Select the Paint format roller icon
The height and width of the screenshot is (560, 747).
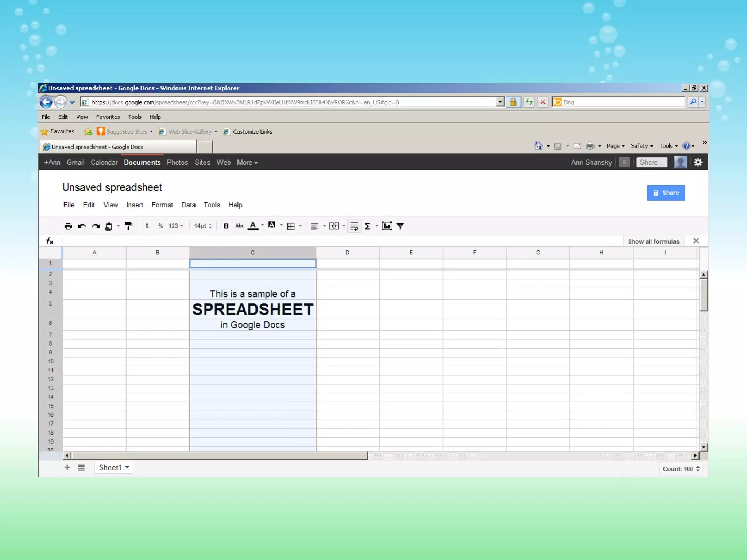pyautogui.click(x=128, y=226)
